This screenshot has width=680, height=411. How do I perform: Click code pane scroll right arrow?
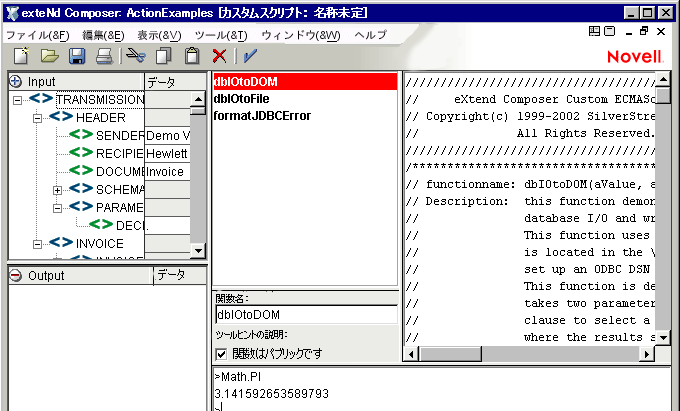tap(647, 354)
